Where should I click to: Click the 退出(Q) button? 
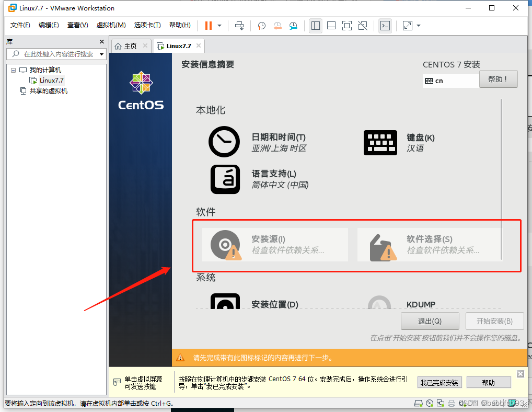[430, 321]
